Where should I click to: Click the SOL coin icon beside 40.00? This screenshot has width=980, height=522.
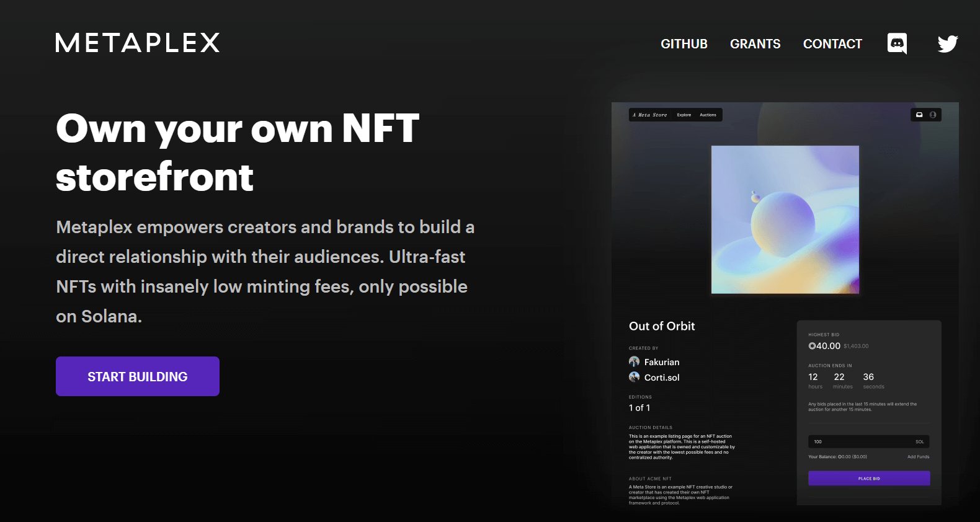click(x=812, y=346)
